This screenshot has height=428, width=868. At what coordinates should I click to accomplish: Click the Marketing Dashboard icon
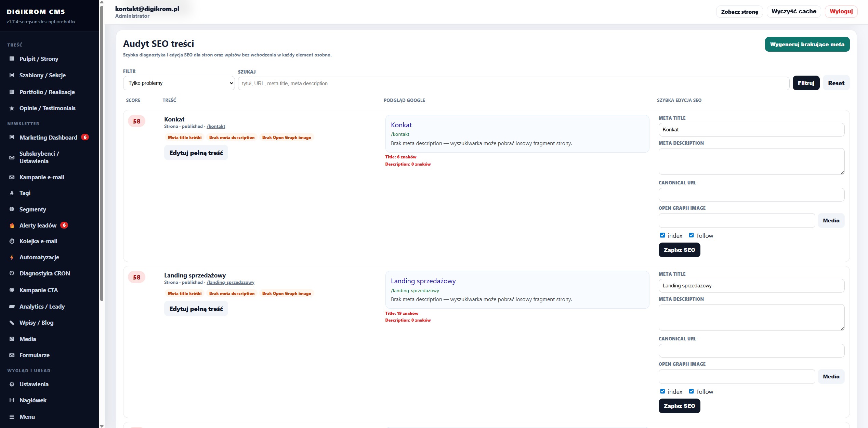[x=12, y=138]
